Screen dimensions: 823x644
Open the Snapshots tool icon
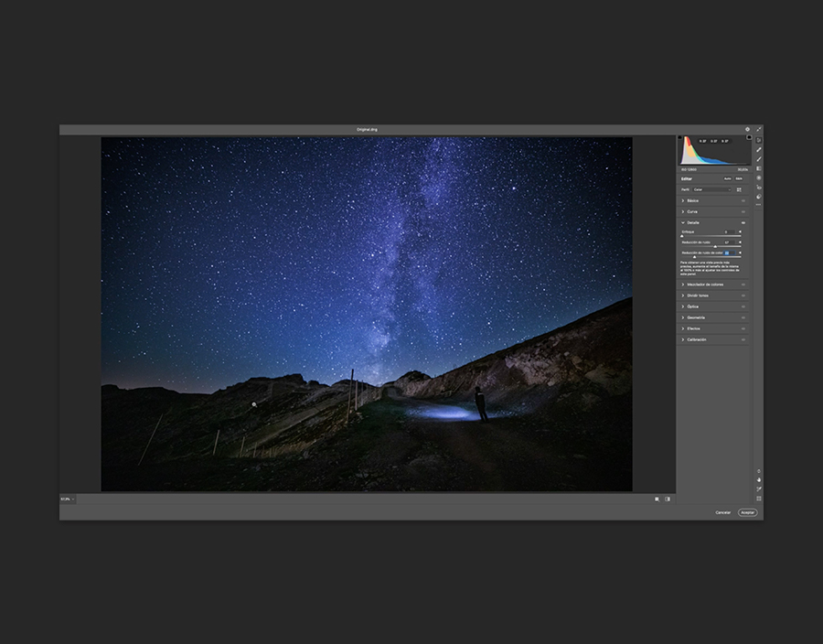[x=759, y=197]
